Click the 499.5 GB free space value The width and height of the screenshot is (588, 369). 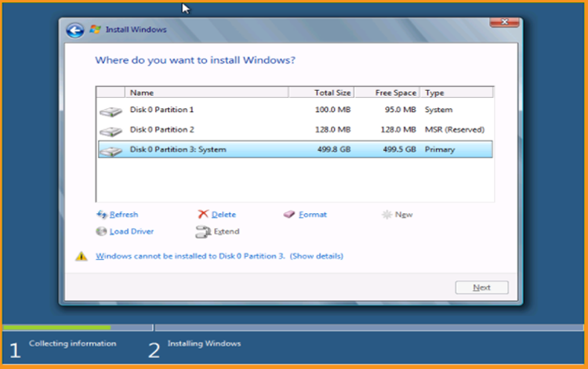(x=399, y=150)
